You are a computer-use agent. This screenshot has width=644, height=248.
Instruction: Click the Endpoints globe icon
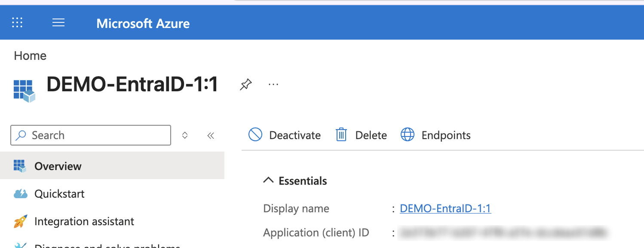click(x=408, y=135)
